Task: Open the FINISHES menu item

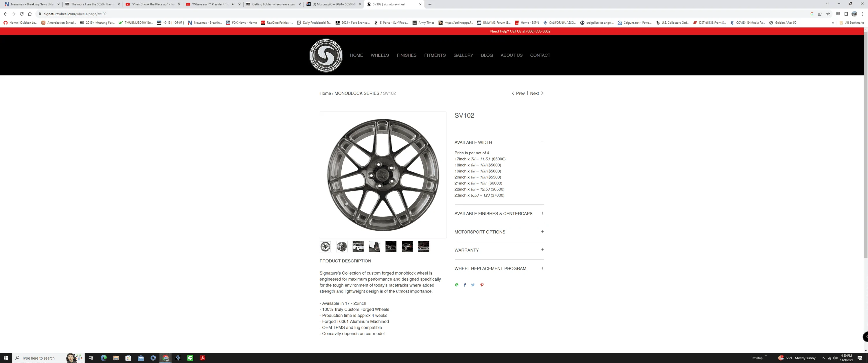Action: pos(407,55)
